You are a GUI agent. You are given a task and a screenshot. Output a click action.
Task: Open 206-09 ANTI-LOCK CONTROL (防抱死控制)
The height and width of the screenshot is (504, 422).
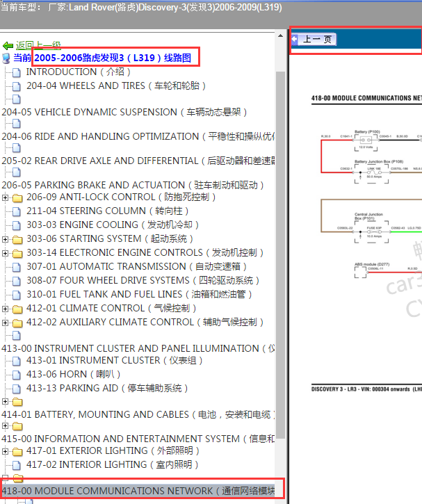click(121, 197)
